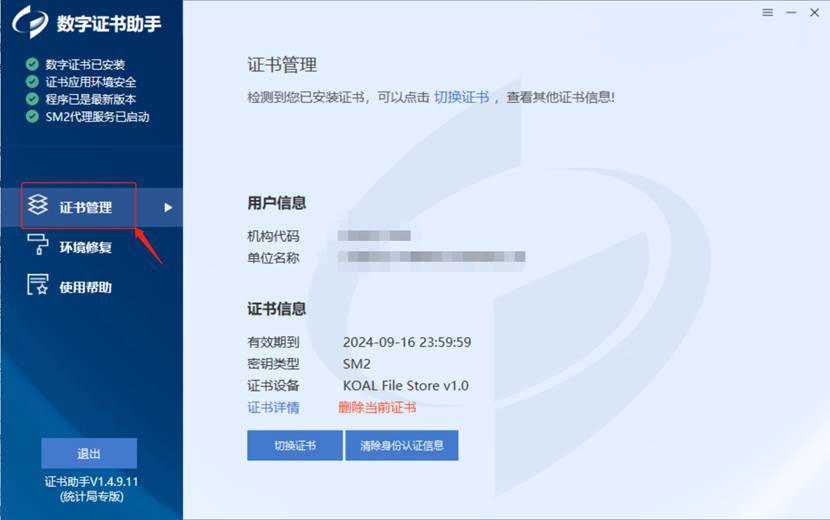Click the green check beside 程序已是最新版本

click(x=32, y=99)
